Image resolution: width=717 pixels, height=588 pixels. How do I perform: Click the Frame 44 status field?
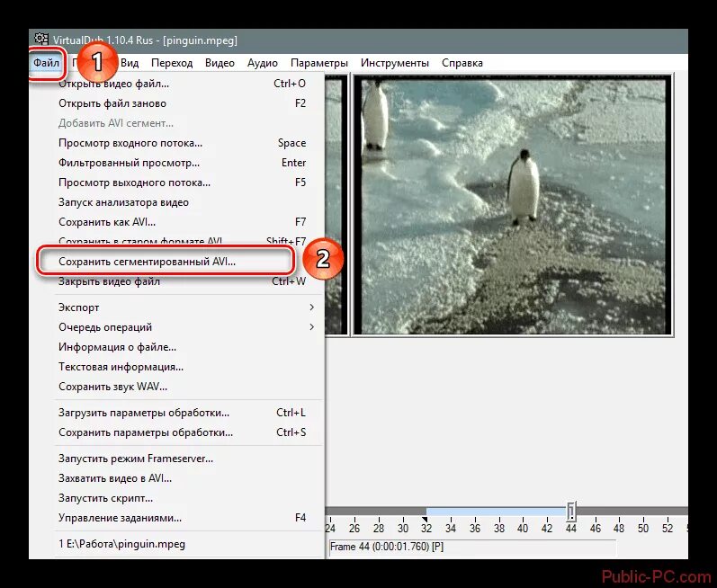tap(472, 547)
